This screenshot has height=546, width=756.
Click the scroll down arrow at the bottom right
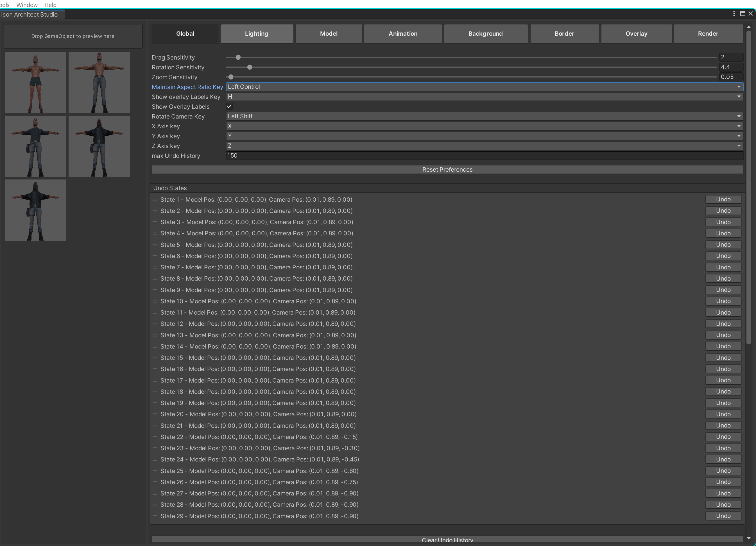click(x=749, y=538)
